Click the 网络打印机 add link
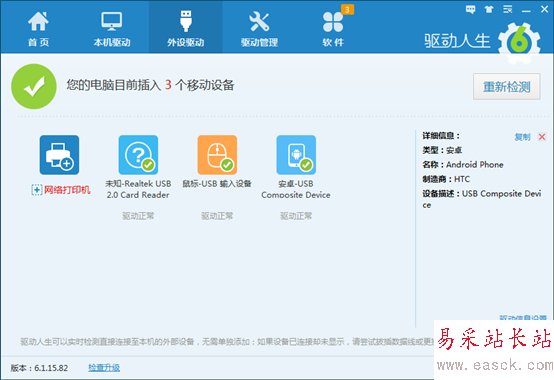554x380 pixels. tap(61, 190)
